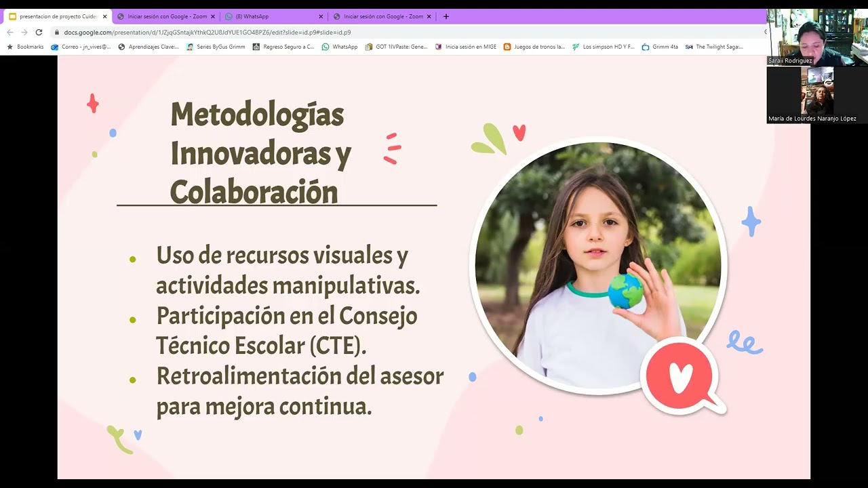
Task: Open the 'Grimm 4ta' bookmark
Action: click(660, 47)
